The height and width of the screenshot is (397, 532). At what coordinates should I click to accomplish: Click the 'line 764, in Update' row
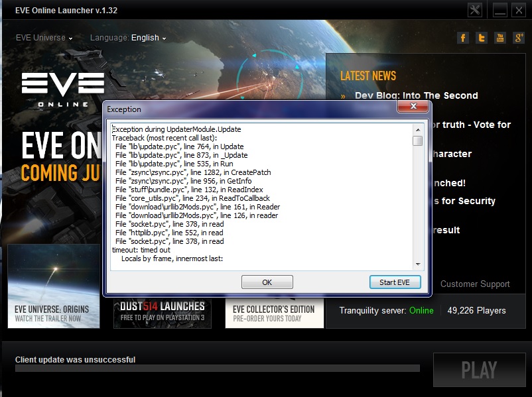click(x=180, y=146)
